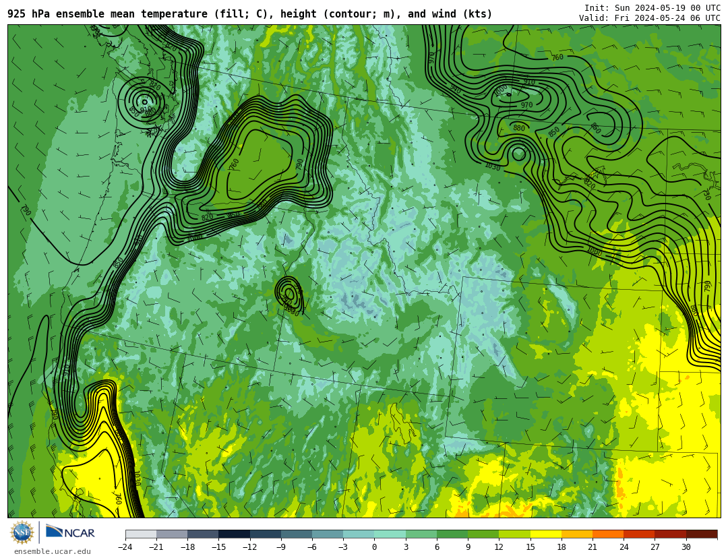
Task: Pick the 21 to 24 orange colorbar swatch
Action: point(608,534)
